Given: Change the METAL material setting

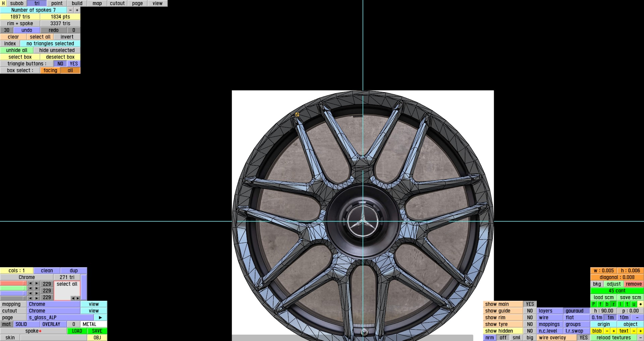Looking at the screenshot, I should pos(94,324).
